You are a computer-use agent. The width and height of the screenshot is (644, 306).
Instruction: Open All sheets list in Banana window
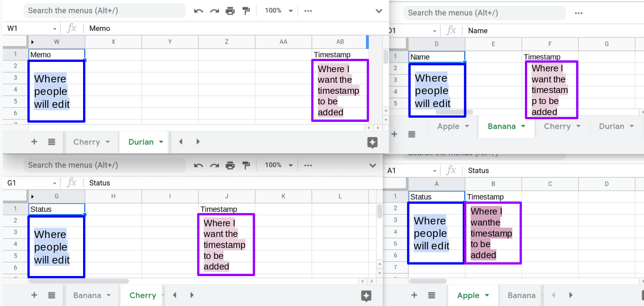tap(412, 134)
